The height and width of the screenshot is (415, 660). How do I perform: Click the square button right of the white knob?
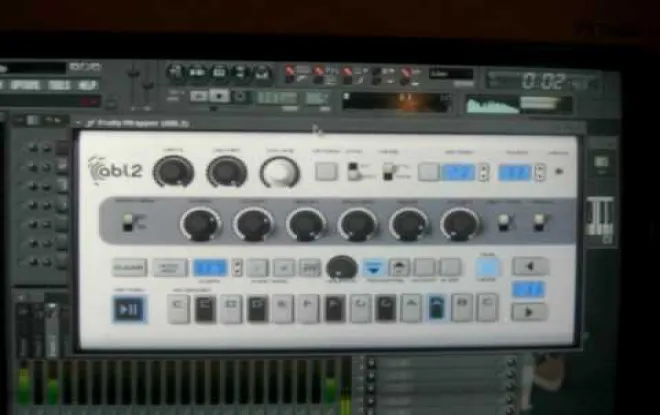coord(326,171)
